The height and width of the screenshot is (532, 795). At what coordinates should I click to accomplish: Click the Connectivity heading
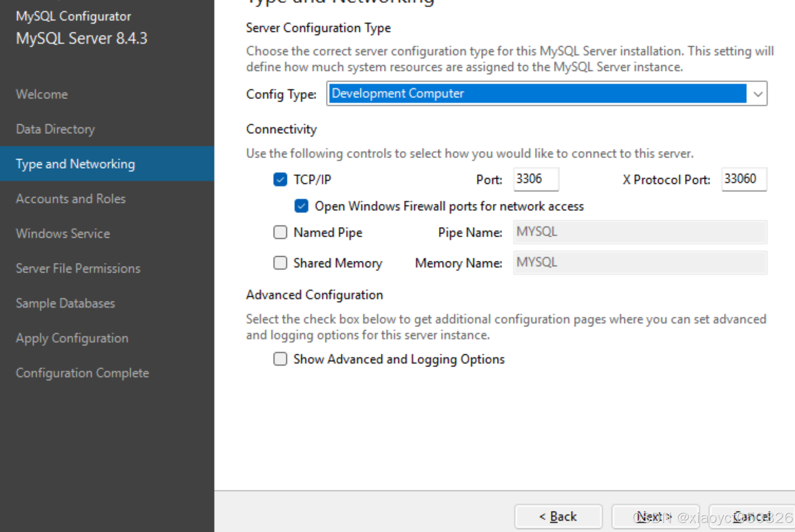tap(281, 129)
